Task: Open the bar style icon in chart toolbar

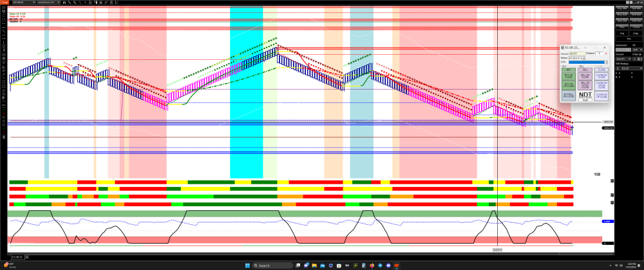Action: 64,2
